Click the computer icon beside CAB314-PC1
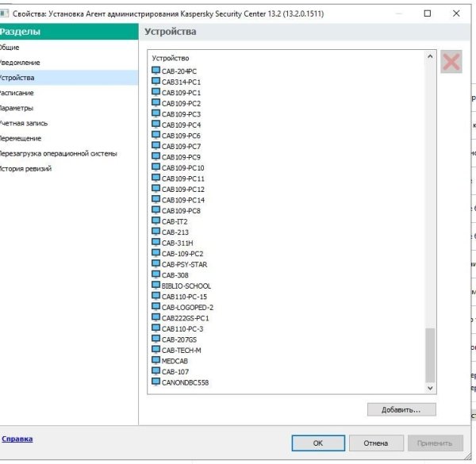 pyautogui.click(x=155, y=82)
